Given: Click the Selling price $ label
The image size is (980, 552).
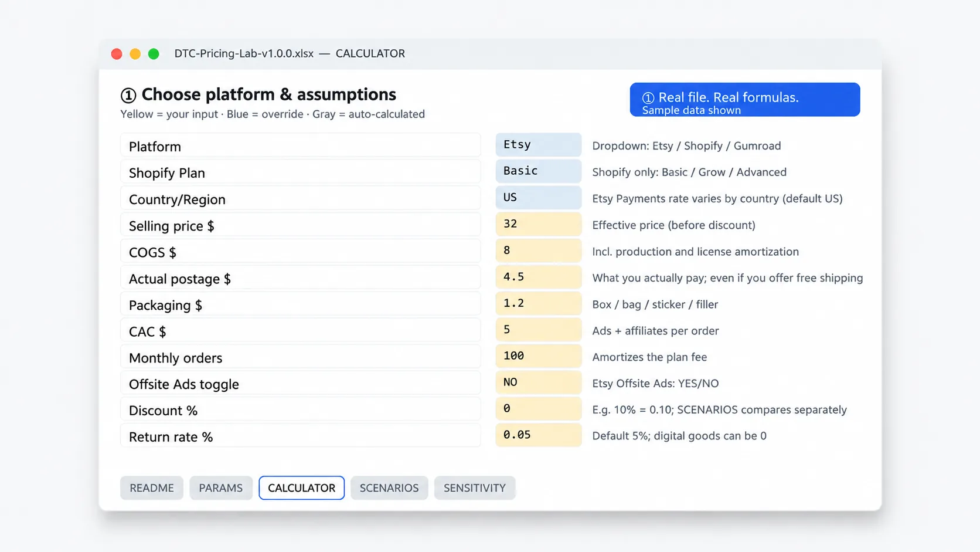Looking at the screenshot, I should [x=172, y=226].
